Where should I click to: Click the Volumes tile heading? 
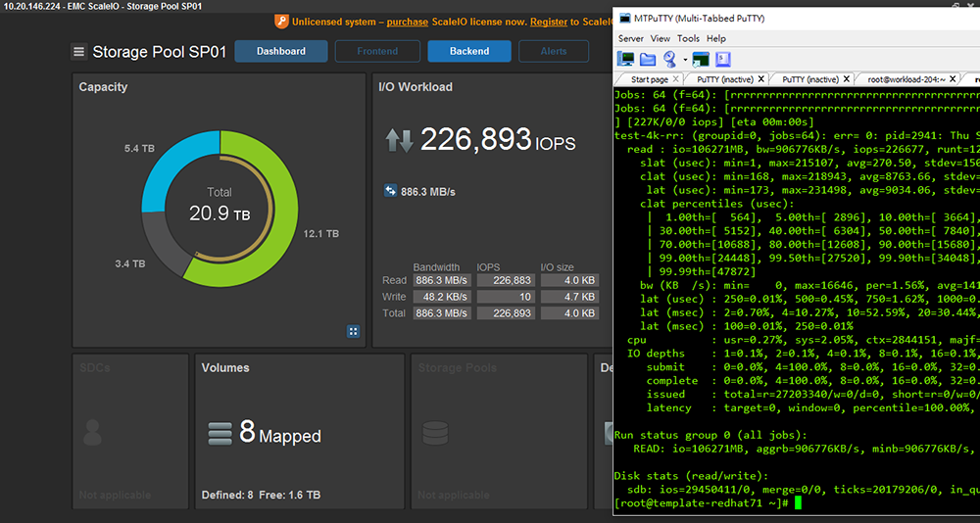(225, 368)
